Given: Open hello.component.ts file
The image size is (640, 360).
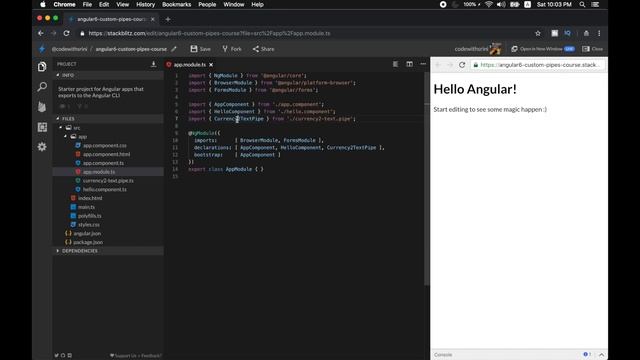Looking at the screenshot, I should pos(104,189).
